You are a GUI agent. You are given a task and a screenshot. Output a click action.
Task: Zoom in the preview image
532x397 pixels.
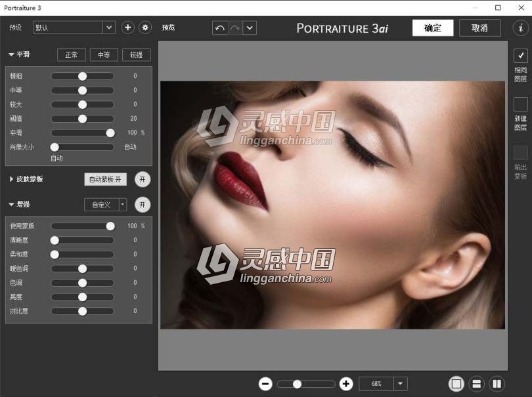[346, 384]
